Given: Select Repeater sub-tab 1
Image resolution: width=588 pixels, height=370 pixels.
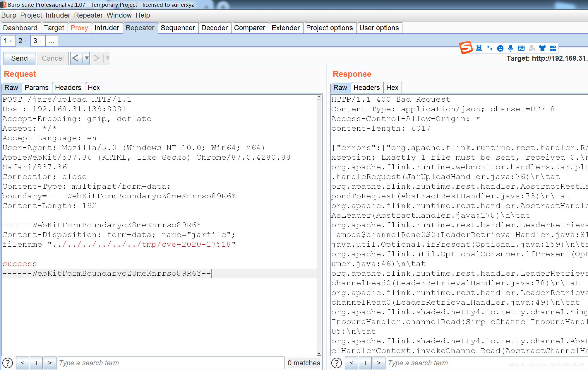Looking at the screenshot, I should 6,41.
